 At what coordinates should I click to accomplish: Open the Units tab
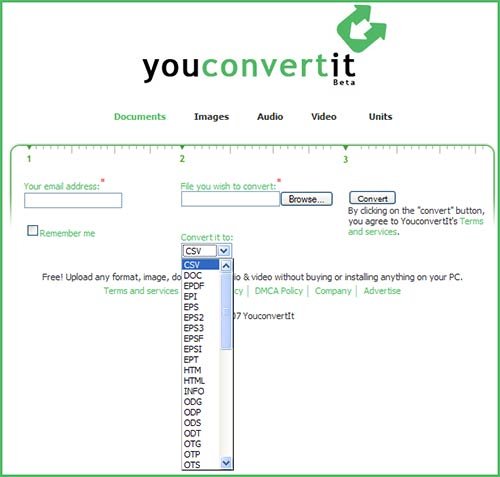click(380, 117)
